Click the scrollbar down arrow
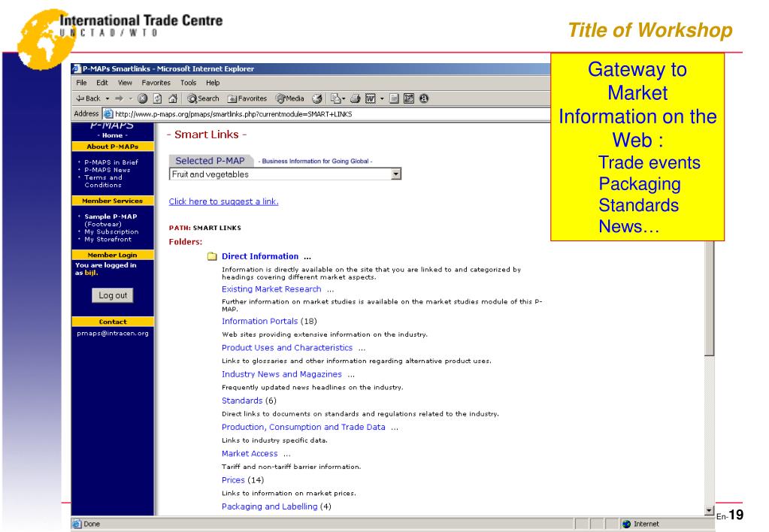This screenshot has width=769, height=532. (709, 510)
